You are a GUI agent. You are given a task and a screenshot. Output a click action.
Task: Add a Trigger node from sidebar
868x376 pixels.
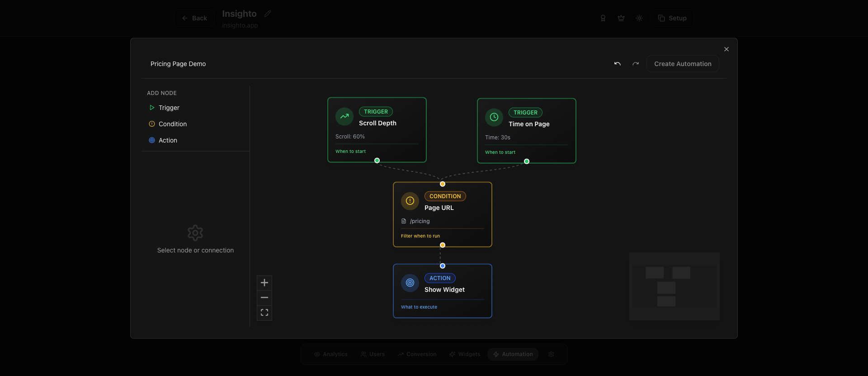(x=169, y=108)
